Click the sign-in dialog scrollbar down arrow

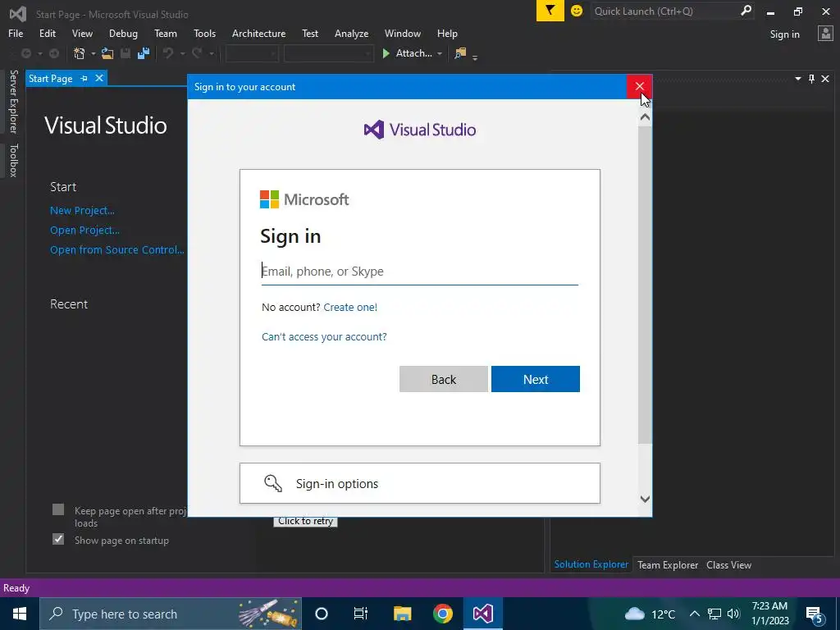point(645,499)
